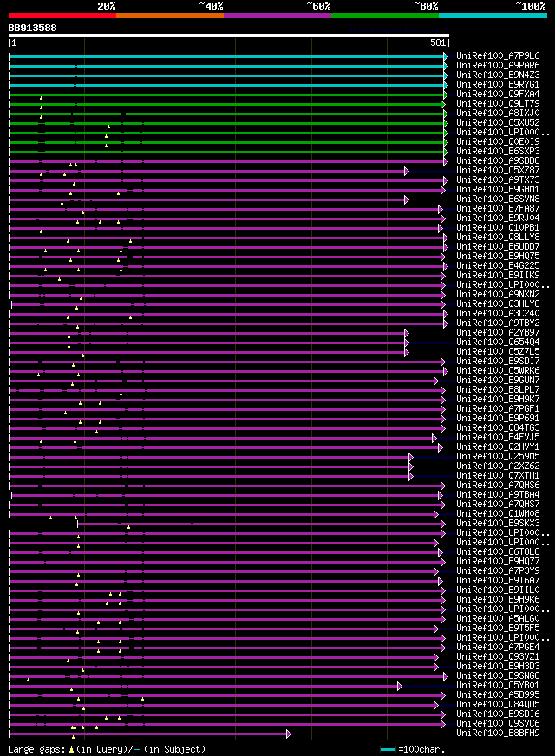The image size is (555, 756).
Task: Click the cyan ~100% identity legend segment
Action: [493, 16]
